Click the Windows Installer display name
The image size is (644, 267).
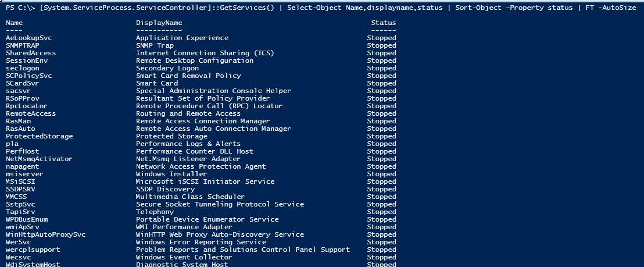171,174
